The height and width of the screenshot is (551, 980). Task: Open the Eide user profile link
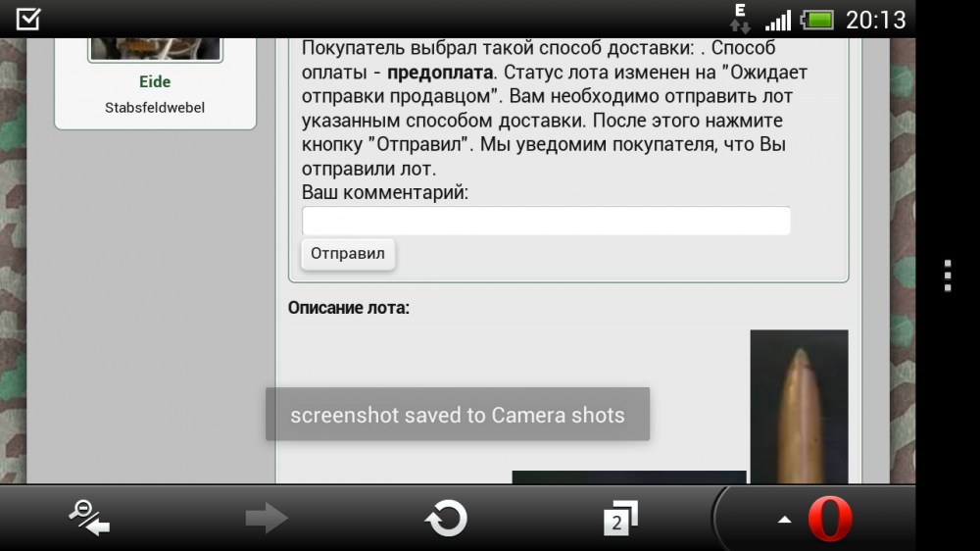tap(155, 82)
